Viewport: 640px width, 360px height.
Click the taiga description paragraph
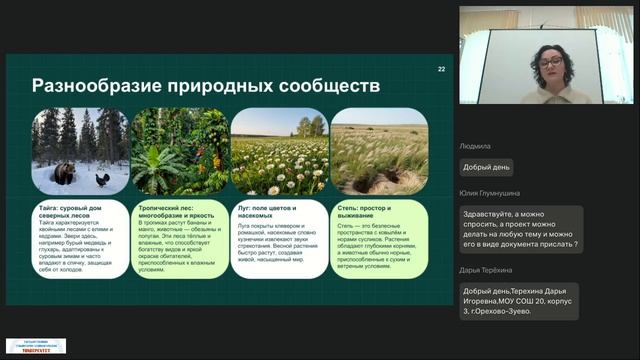(76, 246)
